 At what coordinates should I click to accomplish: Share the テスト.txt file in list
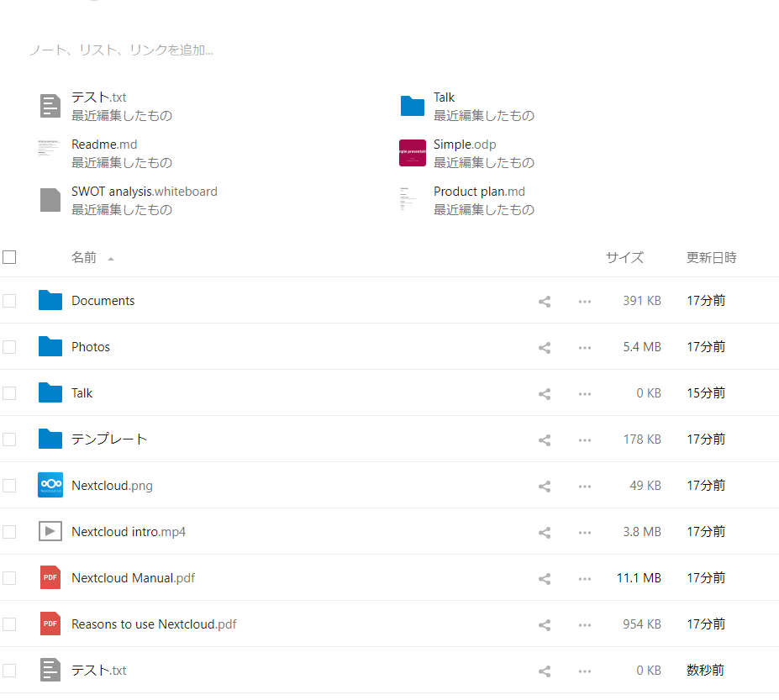coord(545,671)
